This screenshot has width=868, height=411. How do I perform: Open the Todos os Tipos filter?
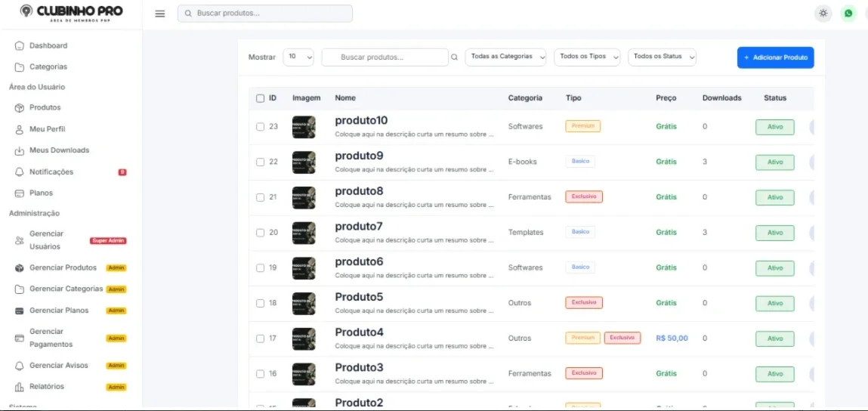tap(587, 57)
